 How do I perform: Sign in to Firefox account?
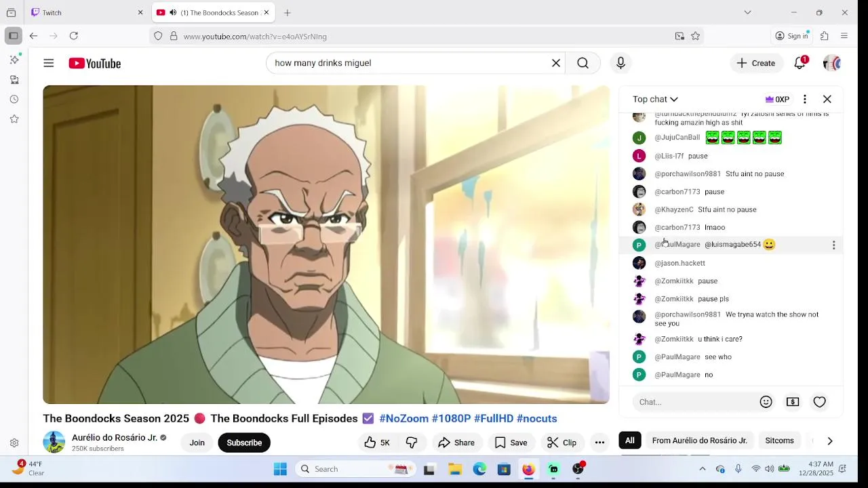coord(791,36)
